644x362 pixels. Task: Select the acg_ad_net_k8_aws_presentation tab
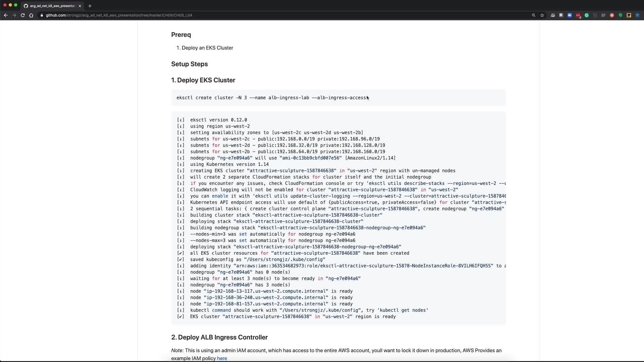[x=52, y=6]
